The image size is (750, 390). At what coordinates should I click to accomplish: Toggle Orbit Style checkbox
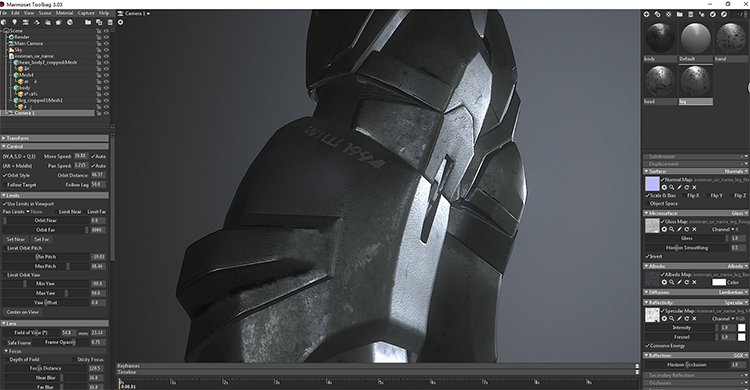coord(5,175)
